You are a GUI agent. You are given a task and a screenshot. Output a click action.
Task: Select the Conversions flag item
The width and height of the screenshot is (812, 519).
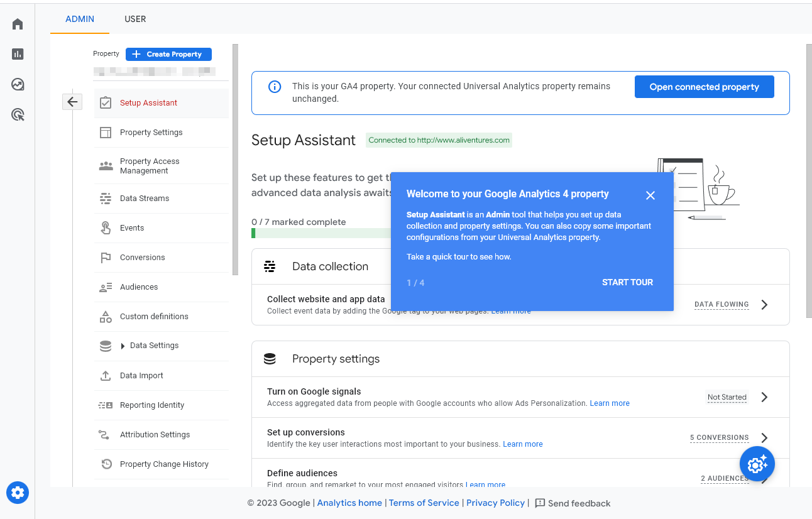click(142, 257)
